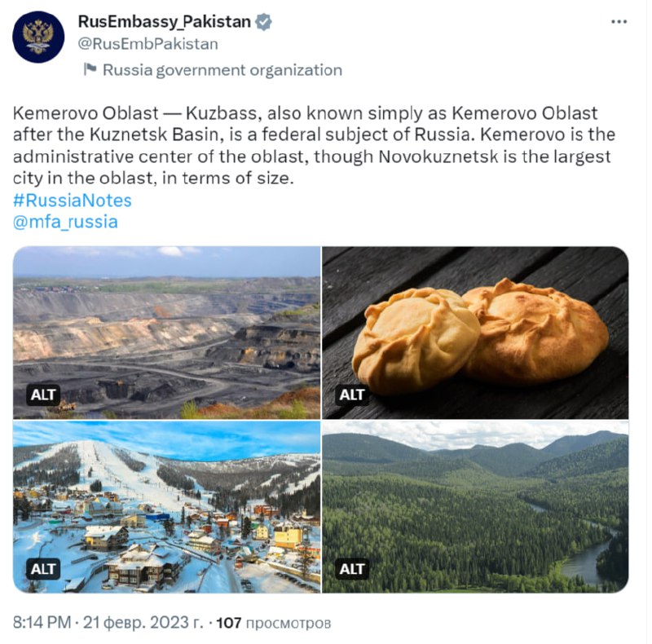The width and height of the screenshot is (652, 644).
Task: Open the @mfa_russia mention
Action: [x=65, y=222]
